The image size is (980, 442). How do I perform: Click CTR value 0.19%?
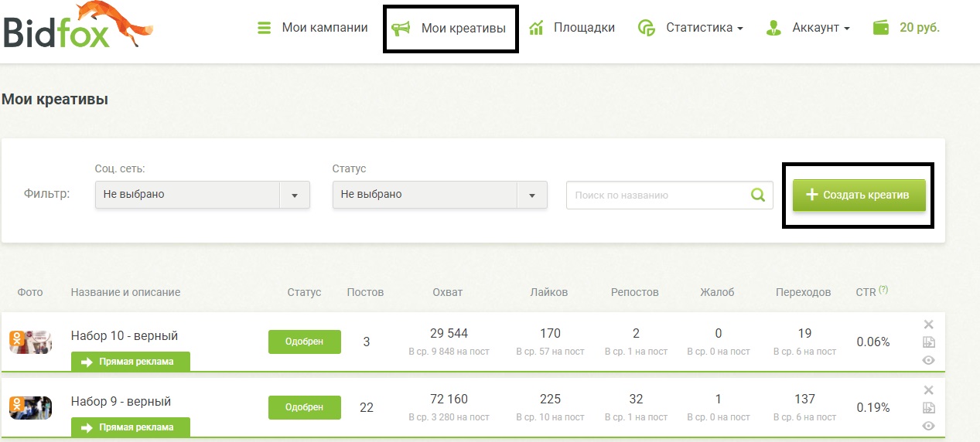click(873, 407)
